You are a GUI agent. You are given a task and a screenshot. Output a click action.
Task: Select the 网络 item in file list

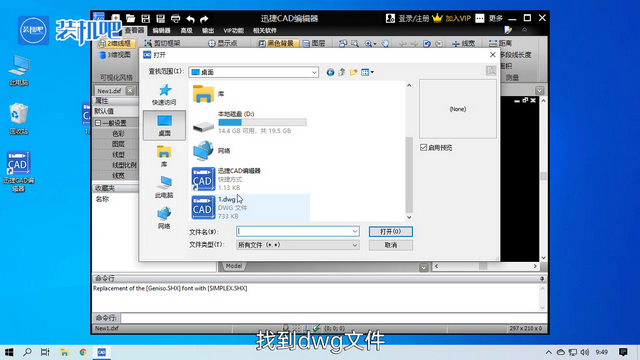click(211, 151)
